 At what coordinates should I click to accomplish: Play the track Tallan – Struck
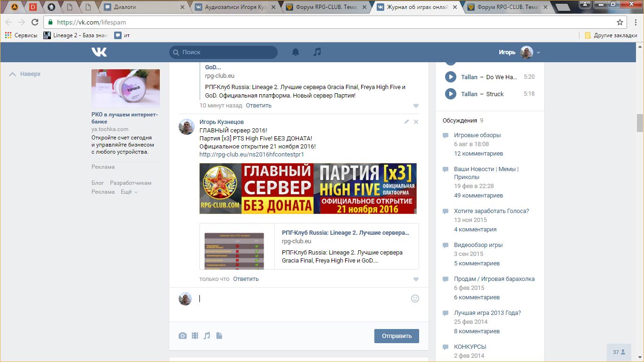451,94
